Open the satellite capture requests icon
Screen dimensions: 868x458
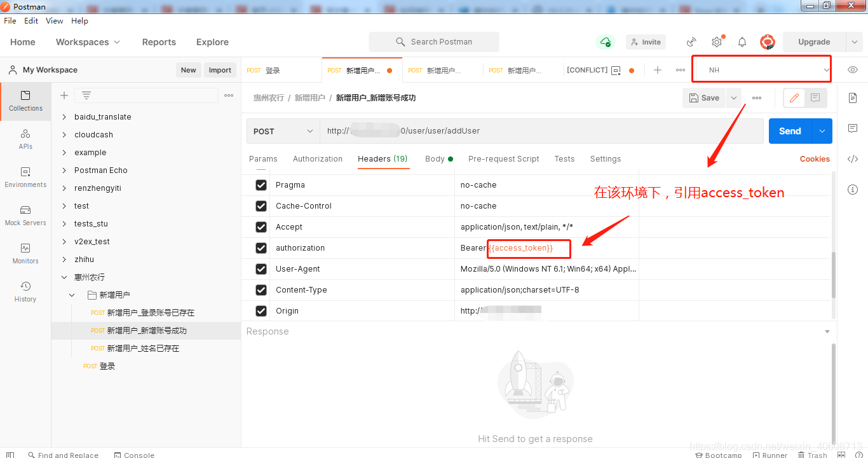691,42
